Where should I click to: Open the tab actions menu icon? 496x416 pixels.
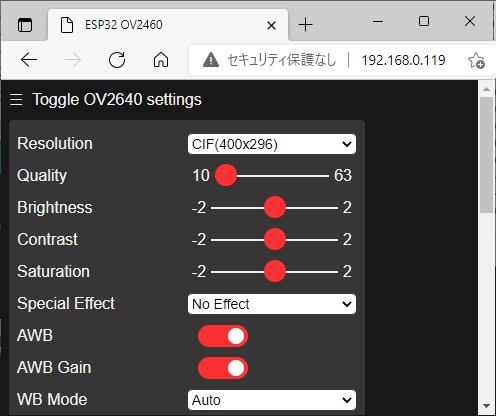(x=25, y=25)
